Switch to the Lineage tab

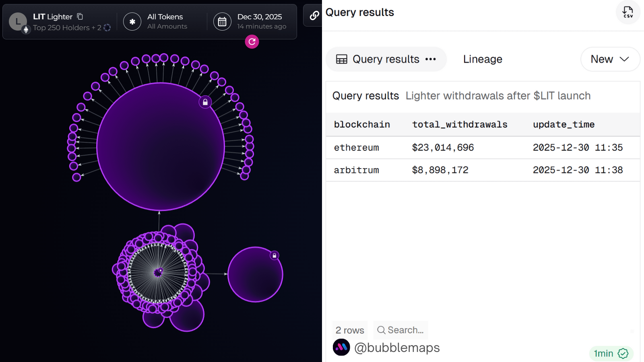point(483,59)
